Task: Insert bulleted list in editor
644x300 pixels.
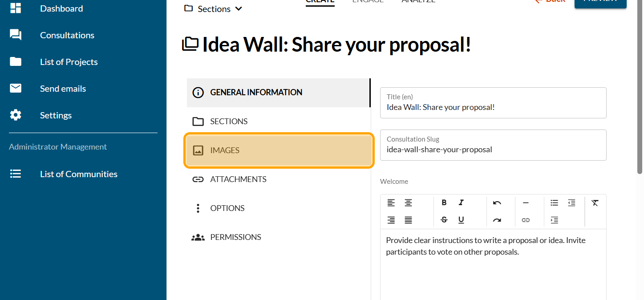Action: point(554,203)
